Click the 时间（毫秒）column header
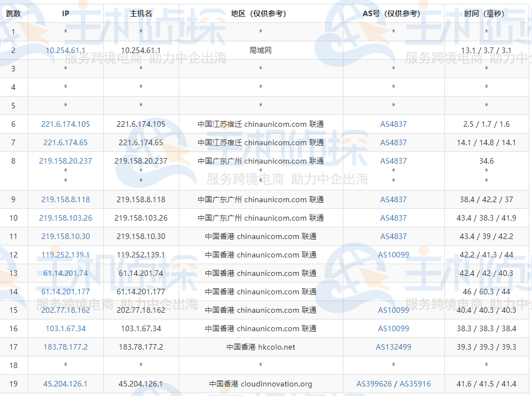Image resolution: width=532 pixels, height=396 pixels. click(486, 13)
